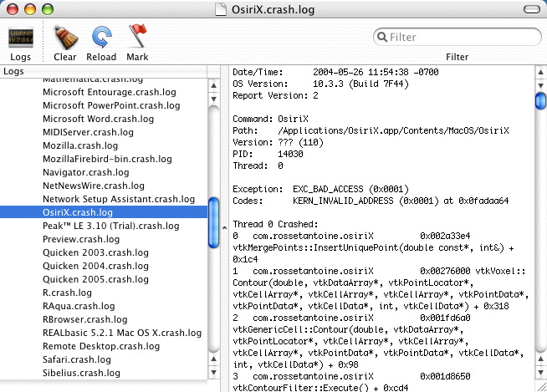Select Sibelius.crash.log

tap(81, 373)
